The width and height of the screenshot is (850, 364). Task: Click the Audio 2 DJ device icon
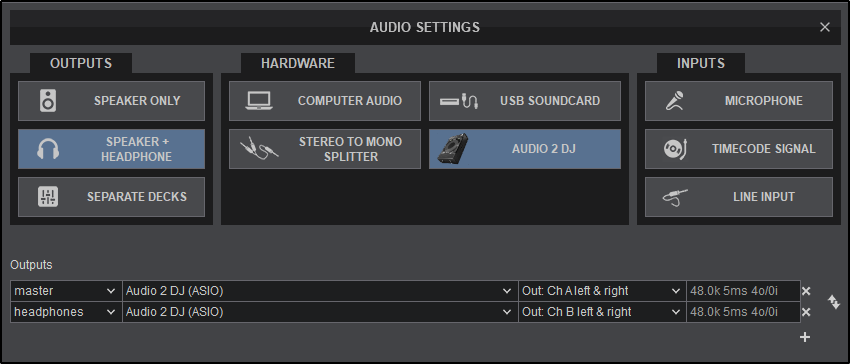tap(452, 149)
